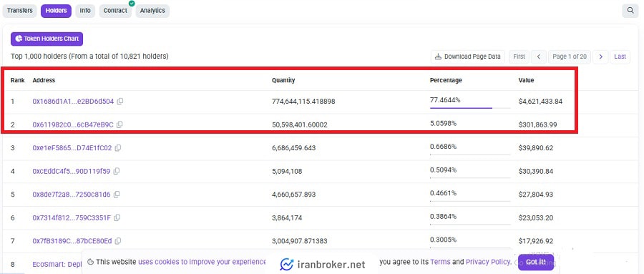Go to previous page chevron
This screenshot has height=274, width=644.
[x=538, y=57]
